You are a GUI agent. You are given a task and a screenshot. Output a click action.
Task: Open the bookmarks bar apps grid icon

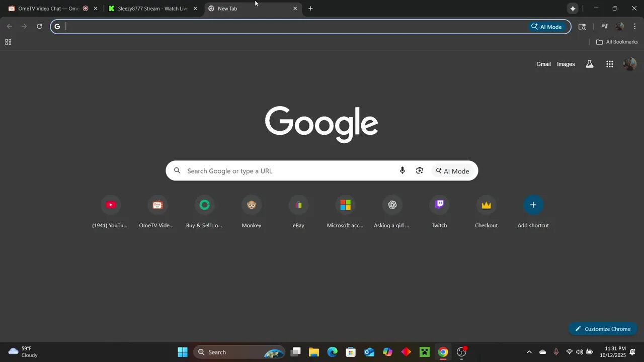point(8,42)
